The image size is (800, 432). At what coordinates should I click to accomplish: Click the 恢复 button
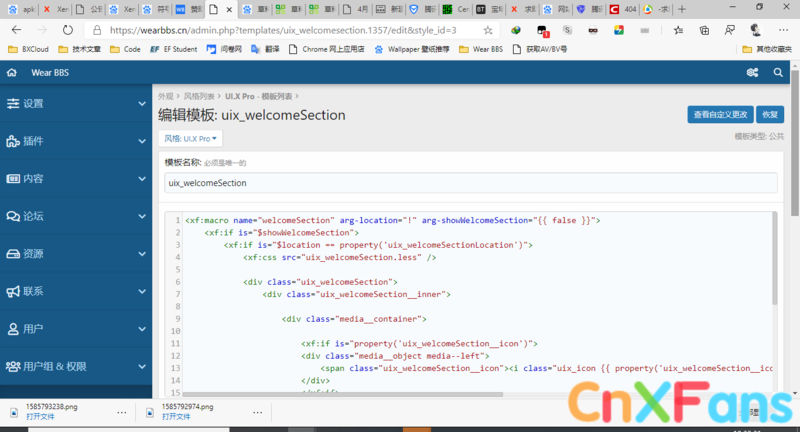point(770,115)
